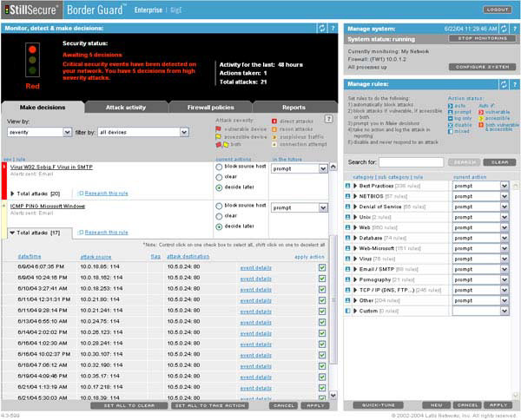The width and height of the screenshot is (521, 420).
Task: Click Stop Monitoring button
Action: 482,38
